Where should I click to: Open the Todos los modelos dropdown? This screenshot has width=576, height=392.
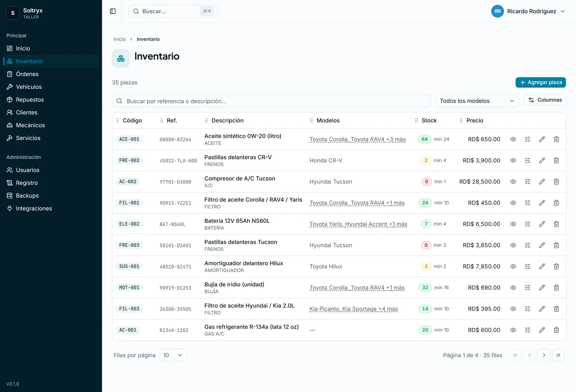click(477, 101)
